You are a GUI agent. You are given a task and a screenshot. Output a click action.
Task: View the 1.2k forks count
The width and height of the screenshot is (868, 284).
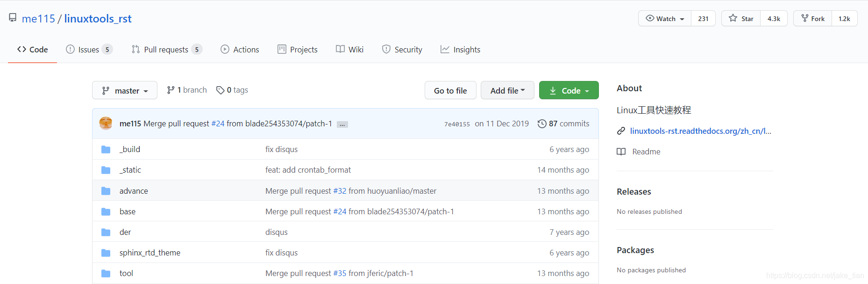point(844,19)
